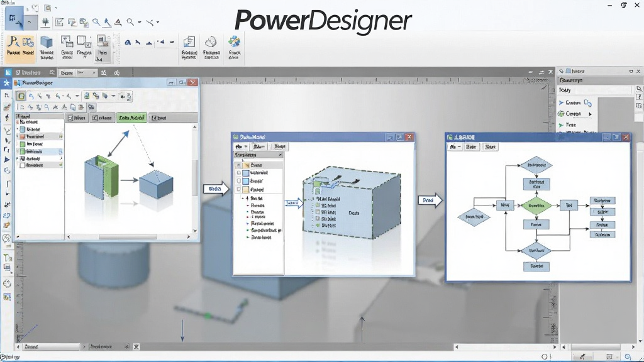The height and width of the screenshot is (362, 644).
Task: Expand the tree row with the light blue icon
Action: pos(18,129)
